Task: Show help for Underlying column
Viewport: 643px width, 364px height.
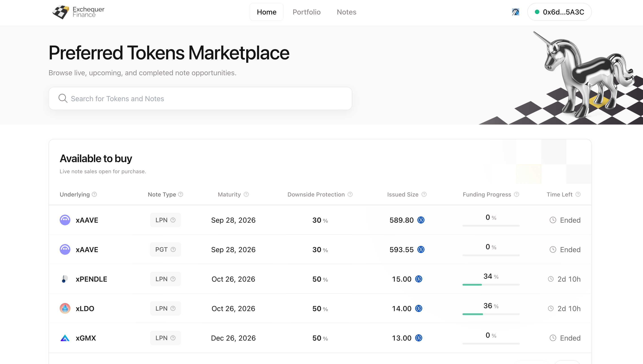Action: [x=94, y=194]
